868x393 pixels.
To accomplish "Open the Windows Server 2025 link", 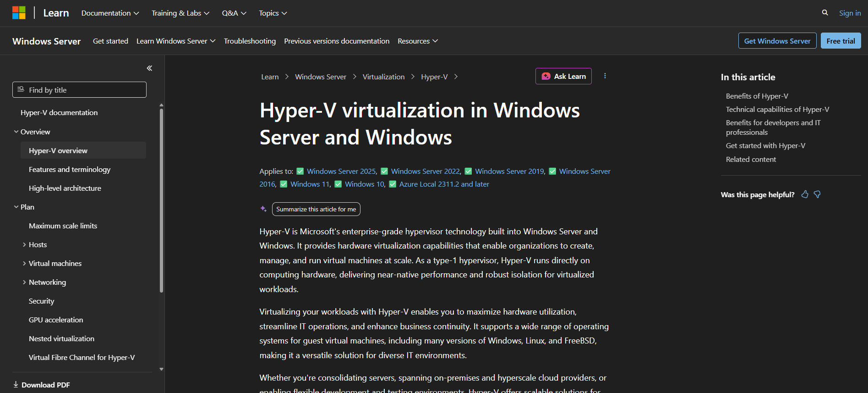I will 341,171.
